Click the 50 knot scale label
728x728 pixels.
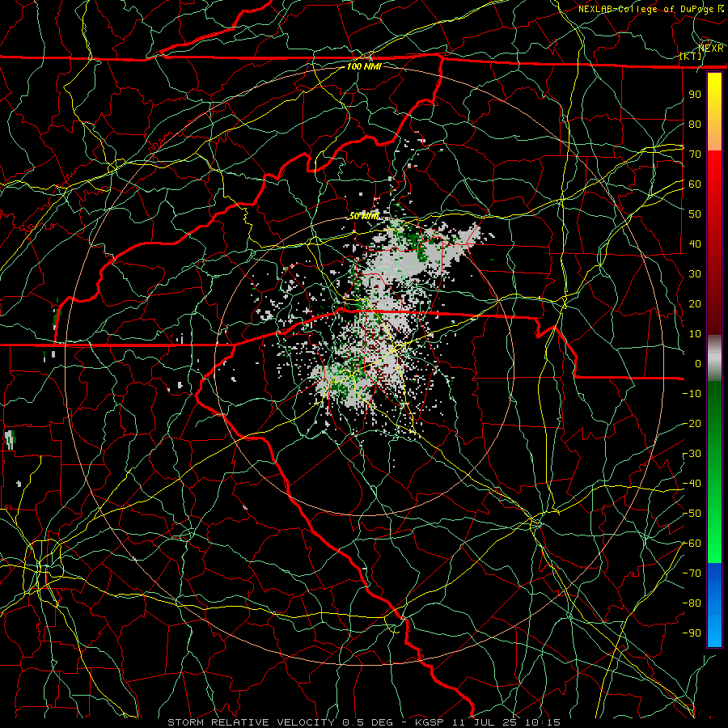click(695, 214)
